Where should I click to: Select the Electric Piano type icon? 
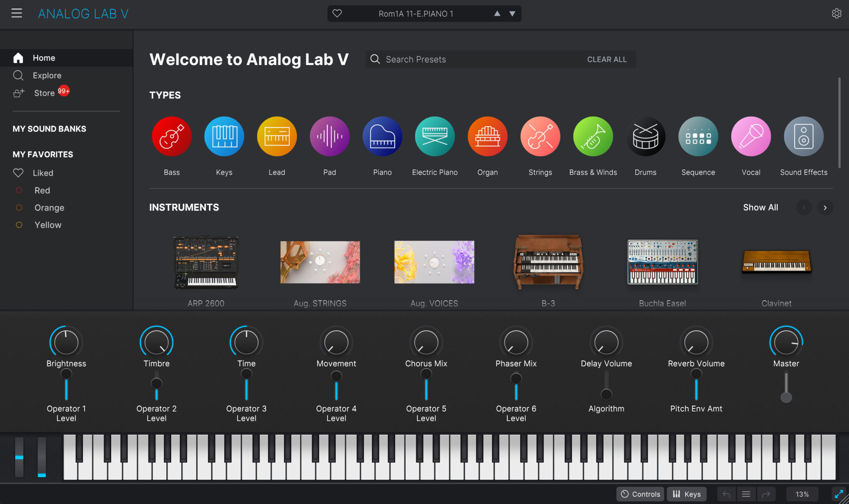point(434,136)
